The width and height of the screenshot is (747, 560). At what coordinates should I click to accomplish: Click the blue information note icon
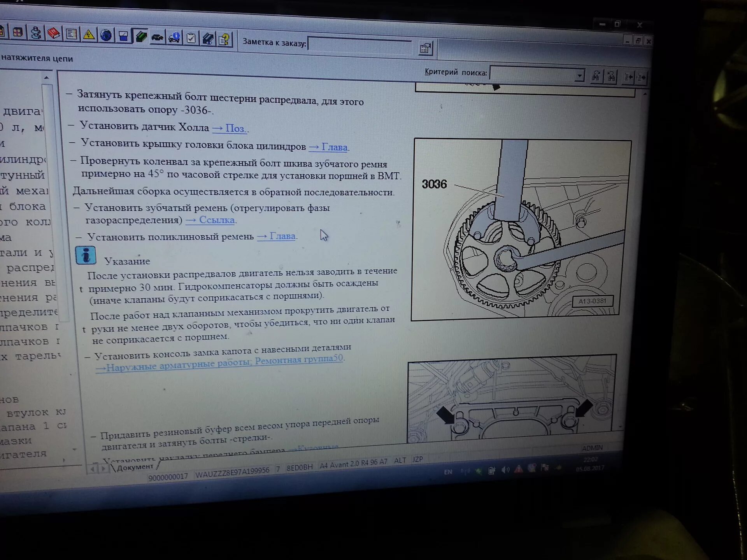pos(86,256)
